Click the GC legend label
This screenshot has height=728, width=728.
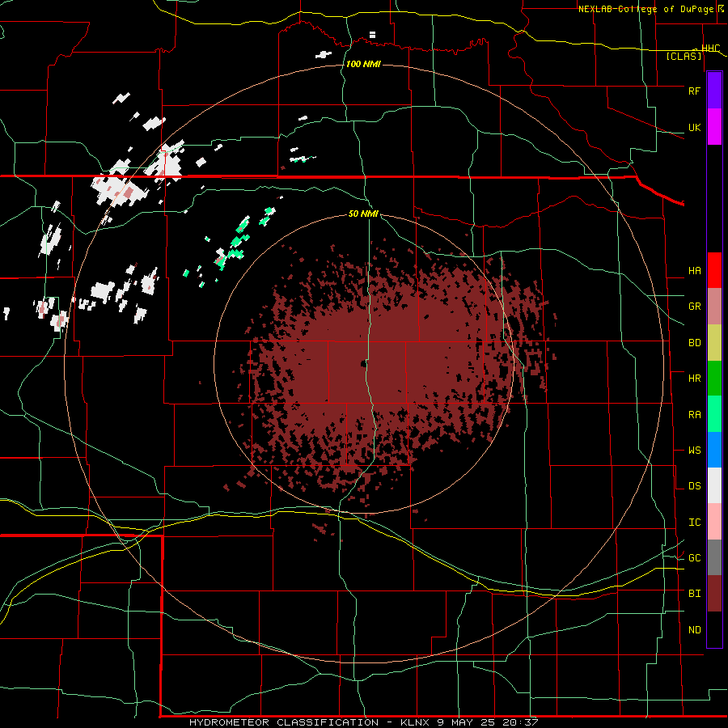click(694, 558)
